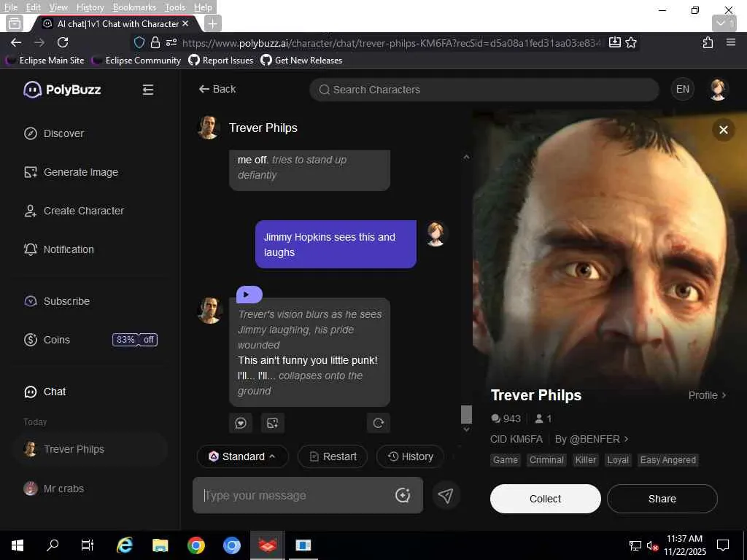Open Report Issues bookmark
Screen dimensions: 747x560
(221, 60)
